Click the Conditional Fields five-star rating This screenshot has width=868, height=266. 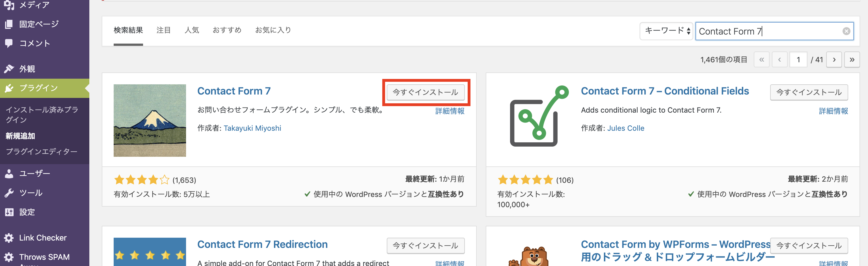[525, 180]
